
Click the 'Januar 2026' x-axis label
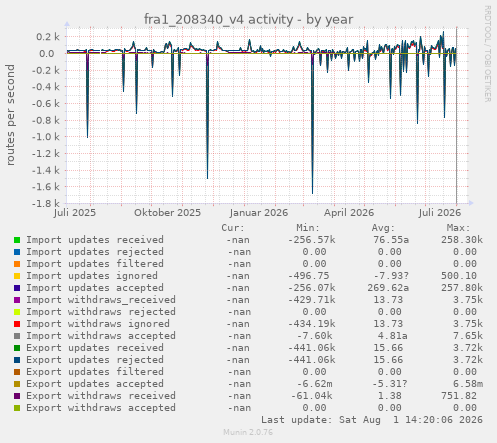[x=259, y=213]
